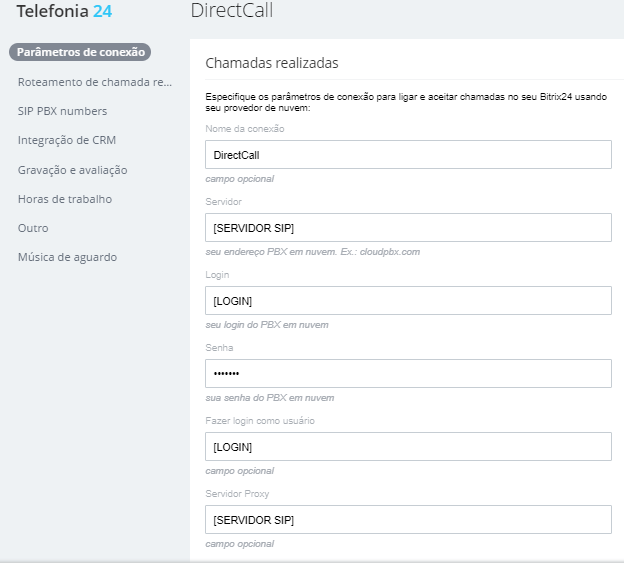Click Fazer login como usuário field
624x567 pixels.
408,446
